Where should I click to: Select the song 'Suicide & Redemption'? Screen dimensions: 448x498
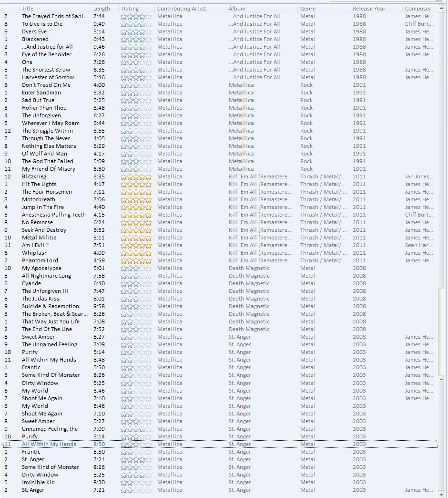coord(51,306)
